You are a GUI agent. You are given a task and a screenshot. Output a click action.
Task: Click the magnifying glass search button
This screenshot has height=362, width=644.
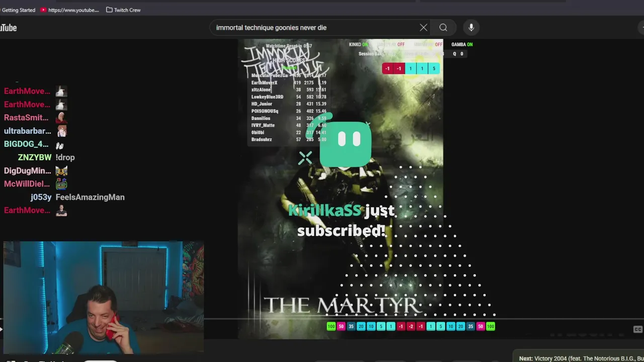click(443, 28)
